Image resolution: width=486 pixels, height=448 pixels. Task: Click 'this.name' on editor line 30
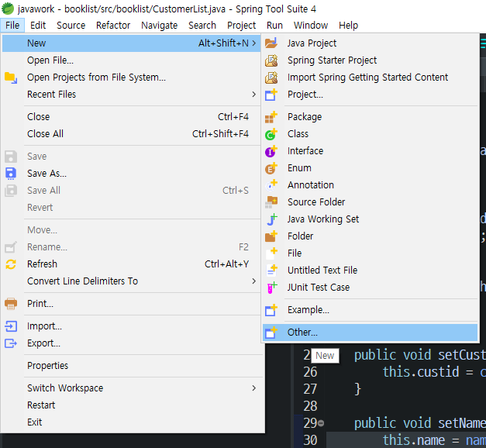pos(414,440)
